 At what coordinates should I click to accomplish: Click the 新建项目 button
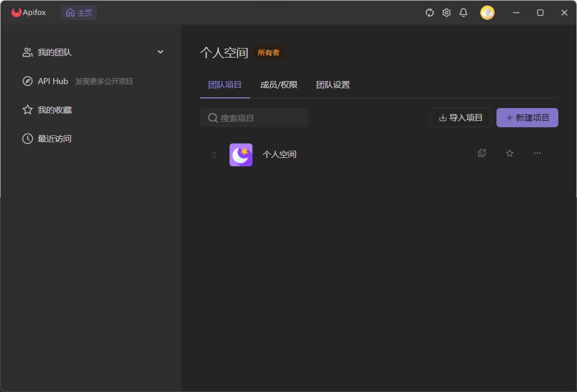(x=527, y=118)
